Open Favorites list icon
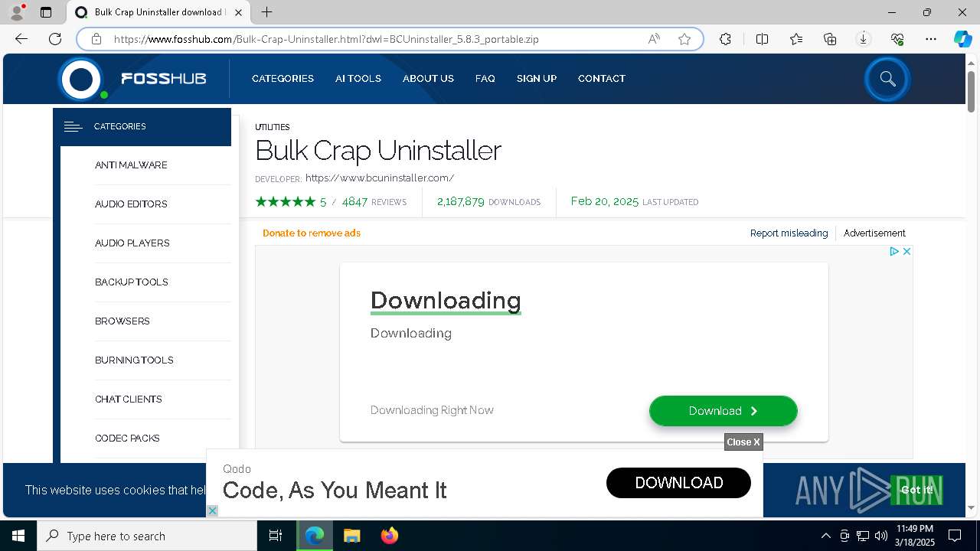 (x=796, y=39)
